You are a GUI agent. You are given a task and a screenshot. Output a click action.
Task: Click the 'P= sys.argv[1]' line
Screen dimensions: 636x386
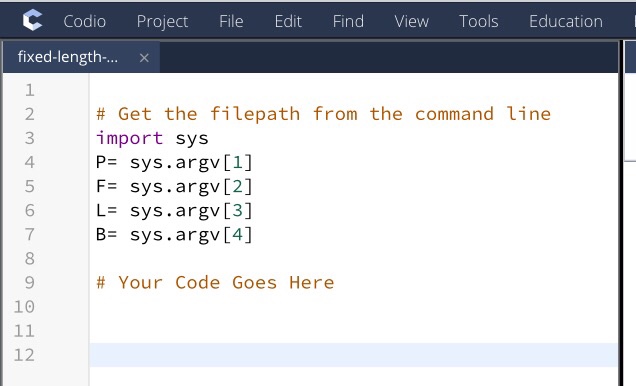pos(174,163)
